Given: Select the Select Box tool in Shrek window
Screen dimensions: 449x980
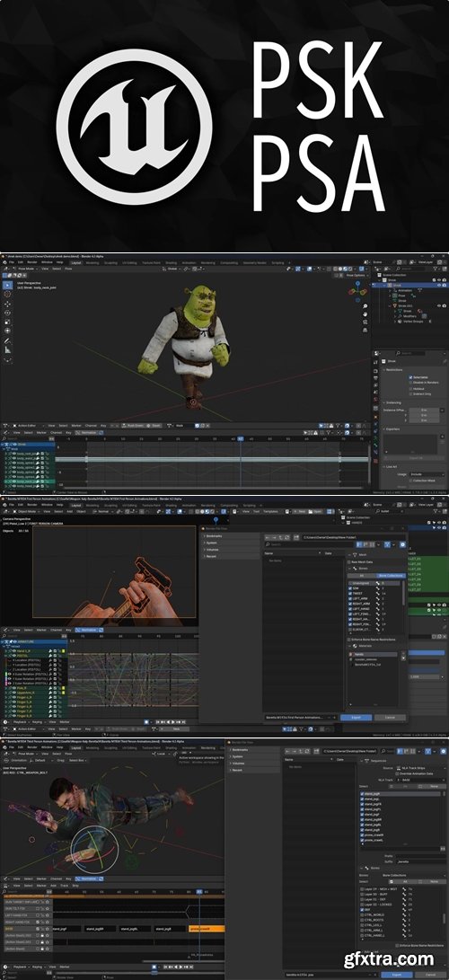Looking at the screenshot, I should (x=7, y=284).
